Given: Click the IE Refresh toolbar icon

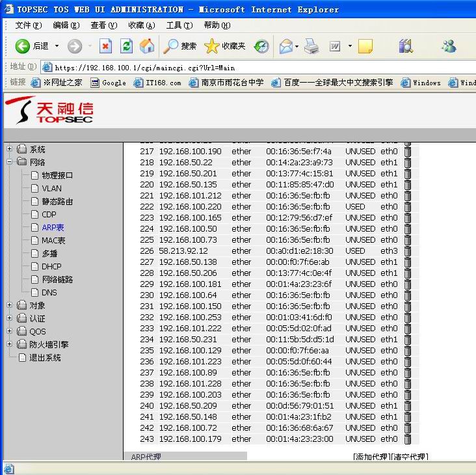Looking at the screenshot, I should (x=127, y=46).
